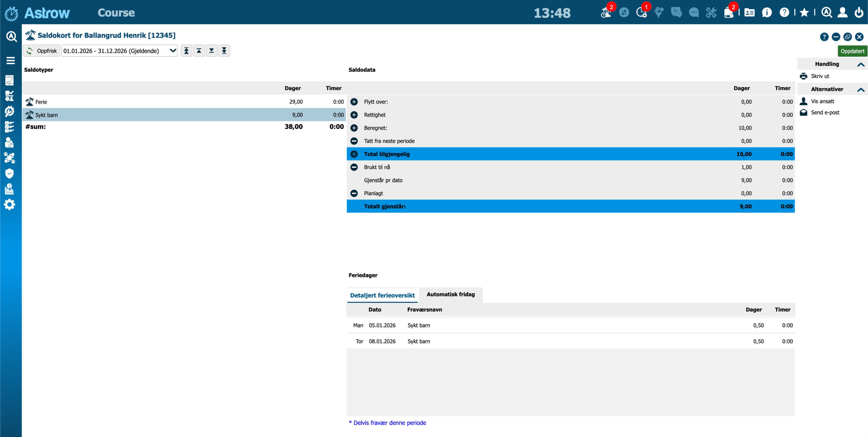
Task: Click Send e-post option
Action: (825, 113)
